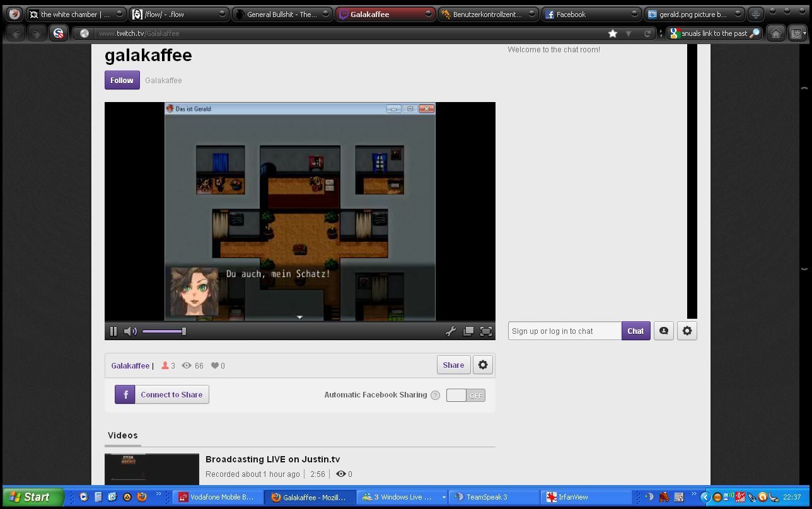
Task: Close the Galakaffee browser tab
Action: point(429,14)
